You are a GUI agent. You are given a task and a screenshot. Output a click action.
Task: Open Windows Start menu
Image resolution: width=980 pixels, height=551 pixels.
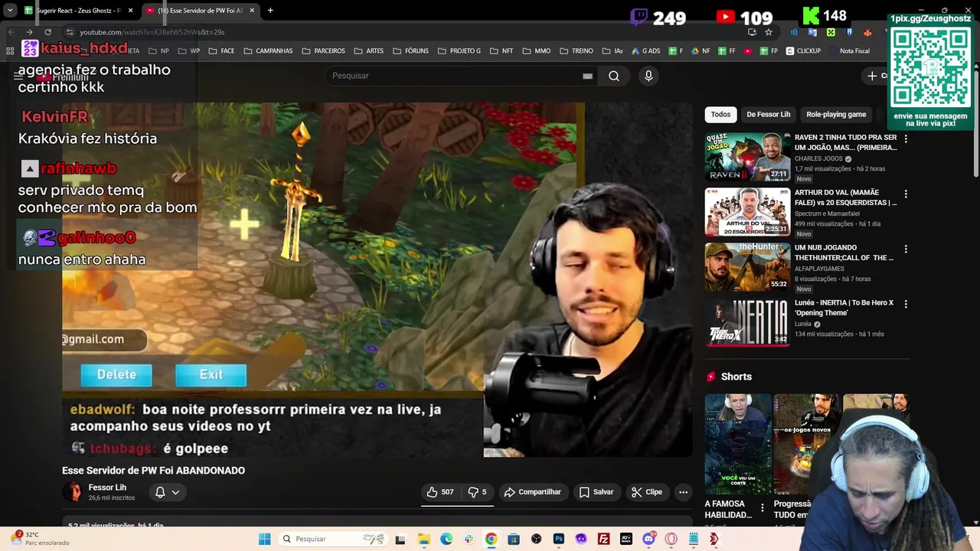coord(264,539)
